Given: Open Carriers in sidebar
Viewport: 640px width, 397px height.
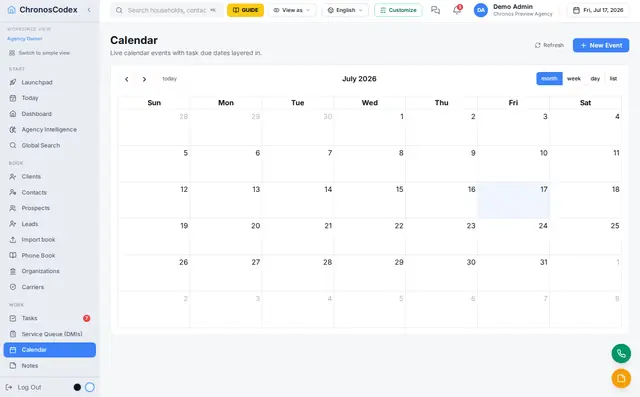Looking at the screenshot, I should coord(50,287).
